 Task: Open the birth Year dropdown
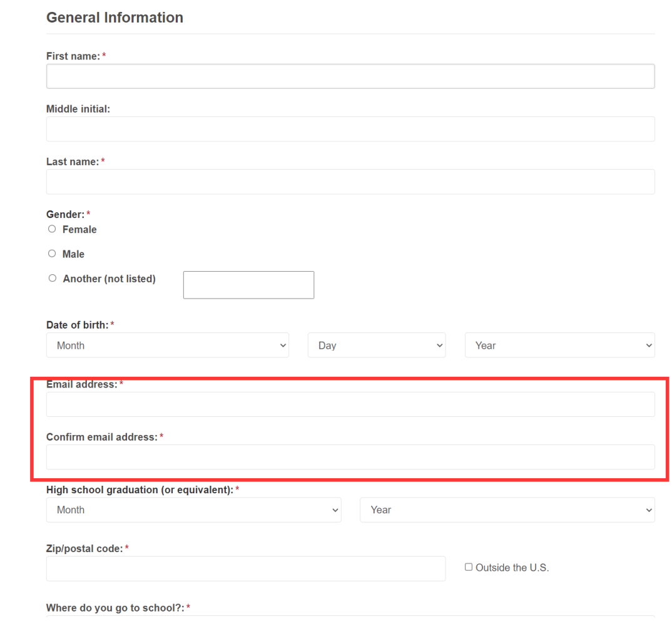click(x=560, y=345)
